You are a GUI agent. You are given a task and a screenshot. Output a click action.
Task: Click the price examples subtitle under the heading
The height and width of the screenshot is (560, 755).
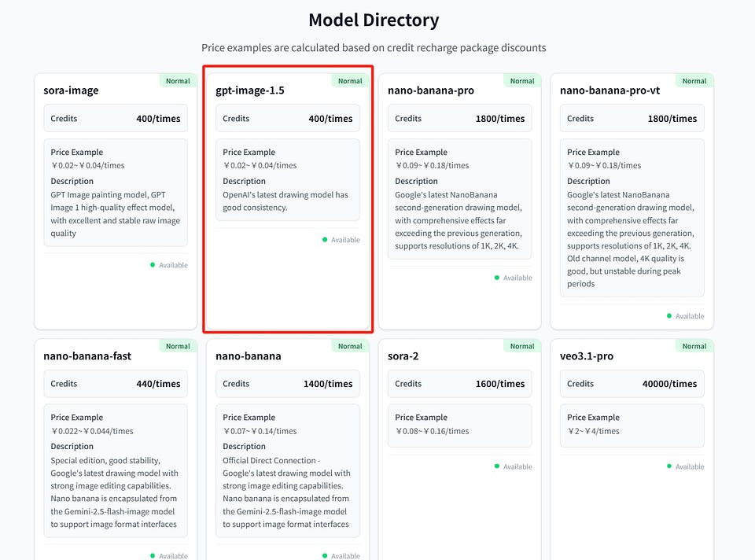tap(374, 48)
